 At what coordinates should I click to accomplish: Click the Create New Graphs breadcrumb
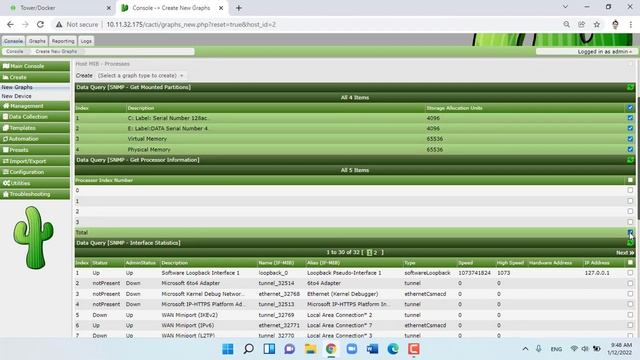coord(56,51)
